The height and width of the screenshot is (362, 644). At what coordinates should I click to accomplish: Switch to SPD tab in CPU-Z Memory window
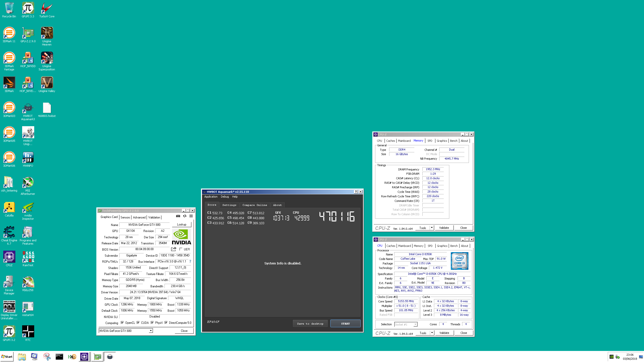click(430, 141)
